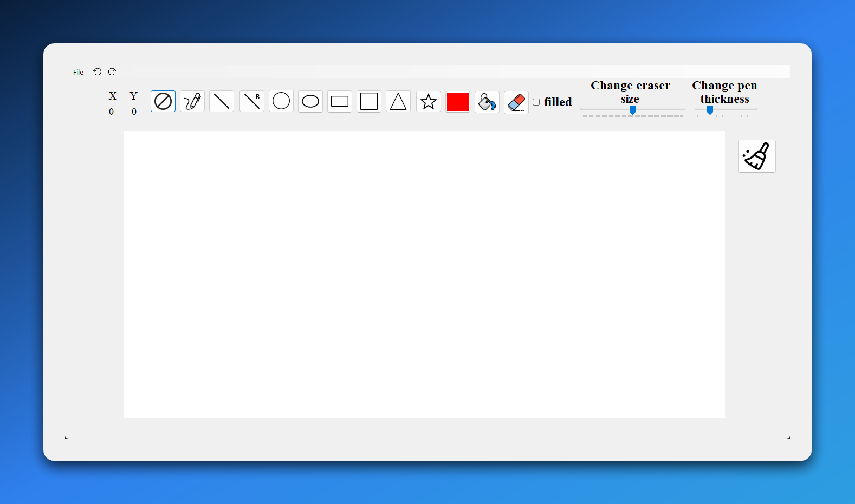Choose the straight line tool
This screenshot has height=504, width=855.
coord(222,101)
